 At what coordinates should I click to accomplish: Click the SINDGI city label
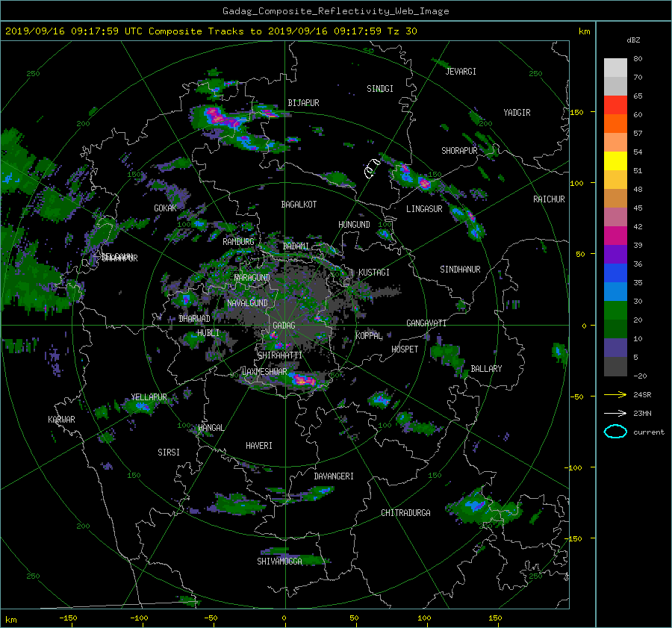380,89
